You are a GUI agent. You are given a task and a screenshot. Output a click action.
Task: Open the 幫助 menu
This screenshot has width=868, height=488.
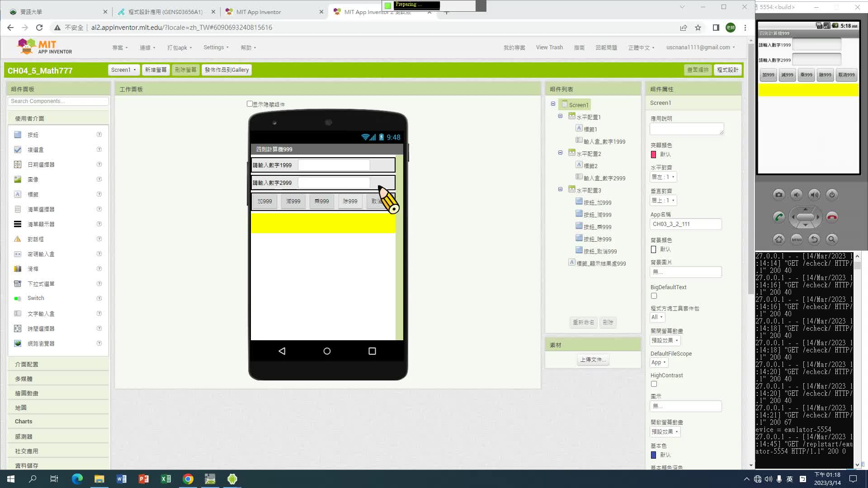(x=248, y=48)
